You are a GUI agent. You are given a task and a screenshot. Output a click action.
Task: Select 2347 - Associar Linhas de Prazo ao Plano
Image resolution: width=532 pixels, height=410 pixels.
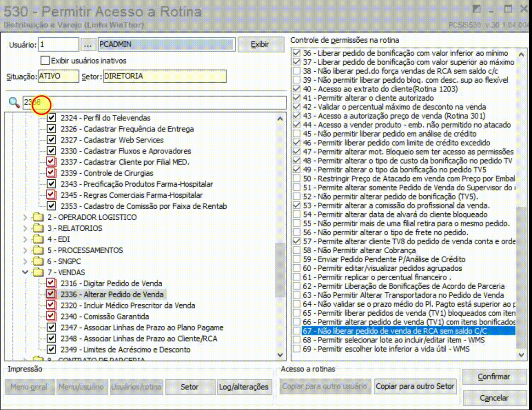point(142,328)
